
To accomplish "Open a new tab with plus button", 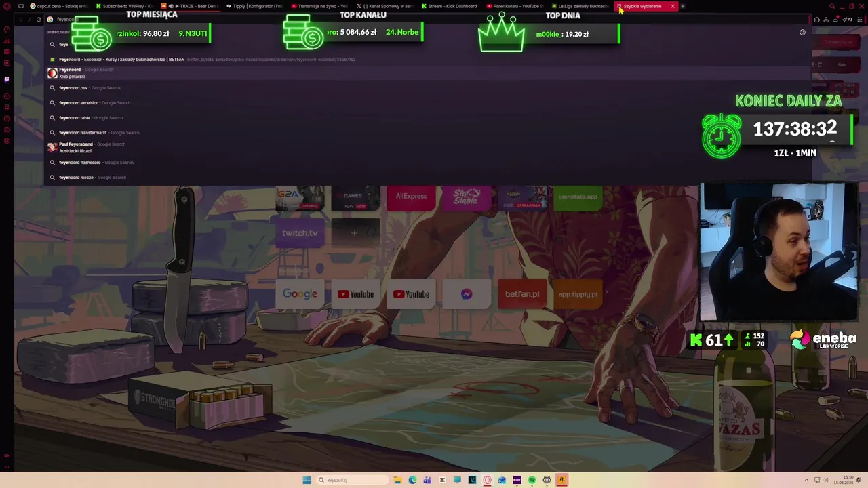I will click(x=683, y=6).
